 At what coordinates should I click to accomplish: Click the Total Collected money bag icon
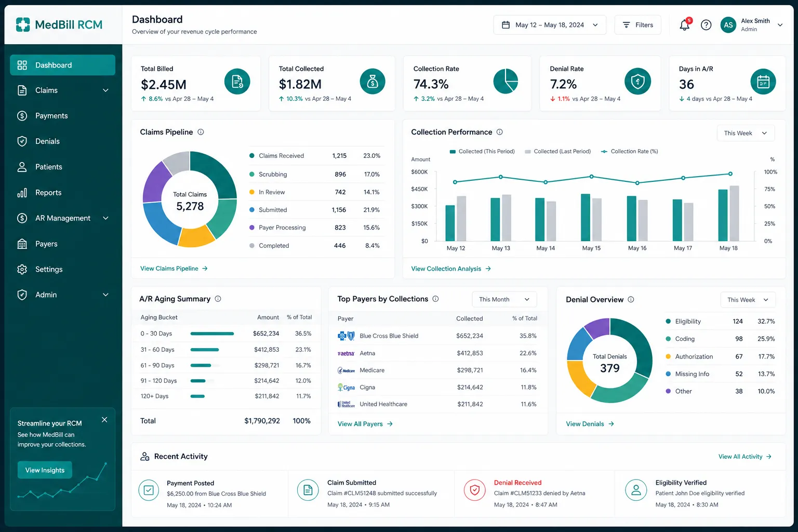(373, 82)
